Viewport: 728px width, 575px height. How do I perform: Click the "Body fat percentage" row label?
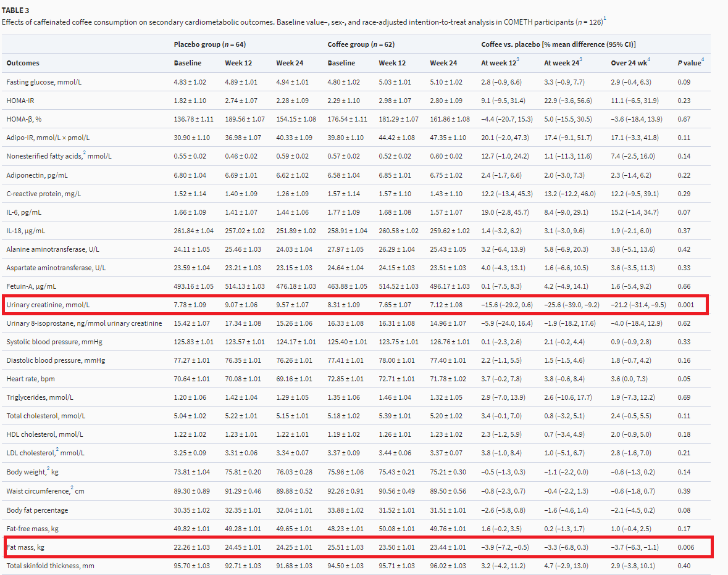[37, 511]
